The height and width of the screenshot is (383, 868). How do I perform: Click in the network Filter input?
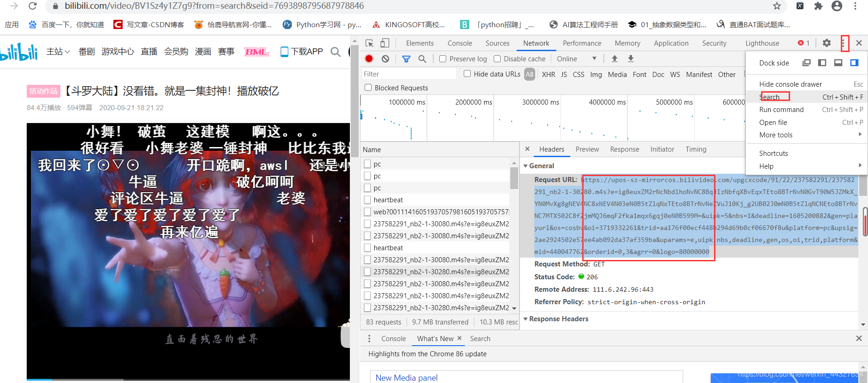click(408, 74)
